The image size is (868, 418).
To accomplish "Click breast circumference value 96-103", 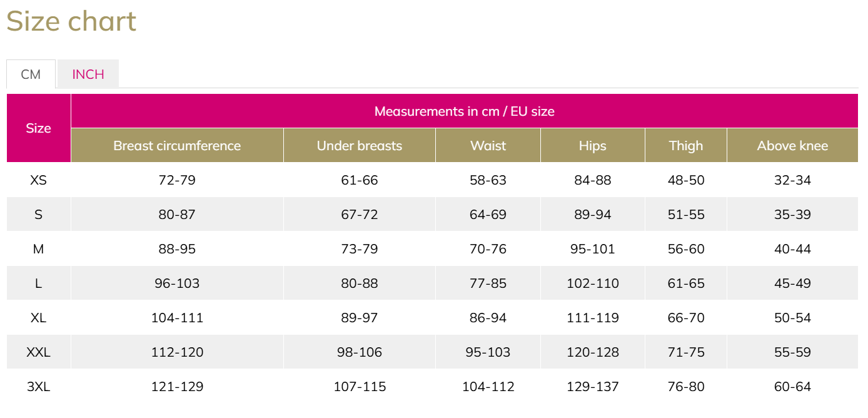I will pos(177,283).
